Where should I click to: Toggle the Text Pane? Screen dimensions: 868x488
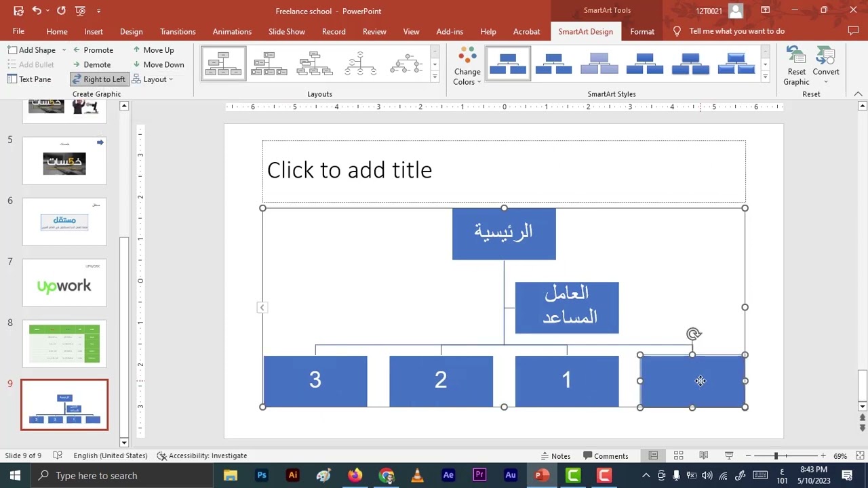click(x=29, y=79)
